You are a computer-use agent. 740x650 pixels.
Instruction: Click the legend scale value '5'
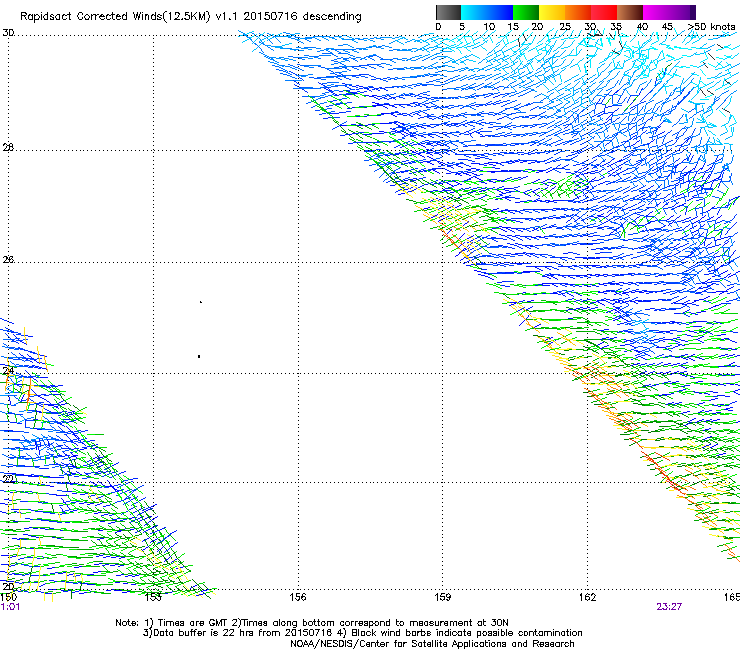click(x=462, y=27)
